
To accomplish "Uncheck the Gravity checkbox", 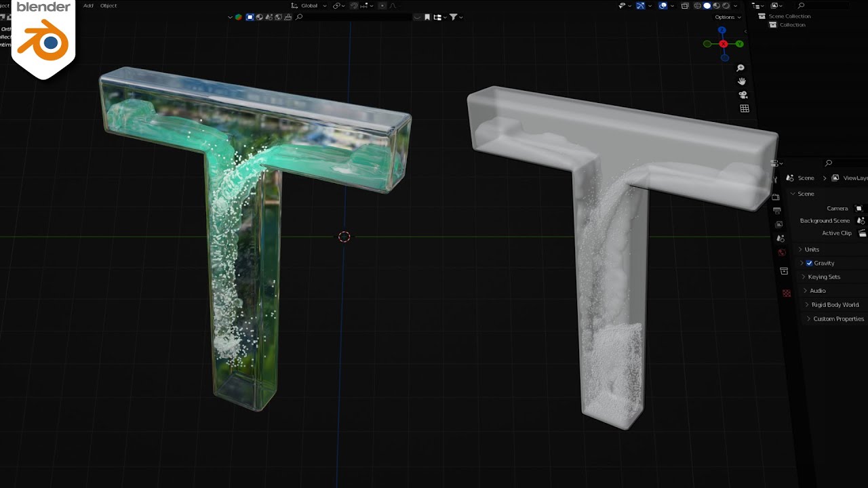I will click(809, 263).
